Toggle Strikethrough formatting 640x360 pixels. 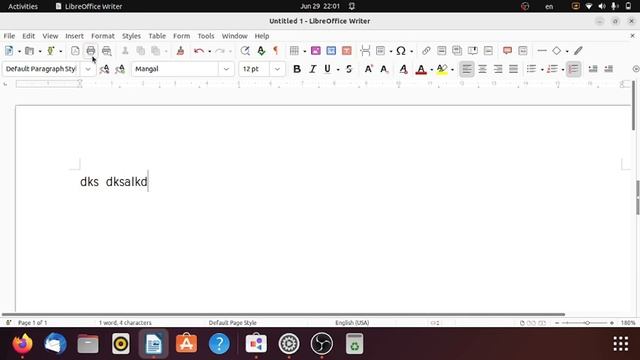click(x=349, y=69)
